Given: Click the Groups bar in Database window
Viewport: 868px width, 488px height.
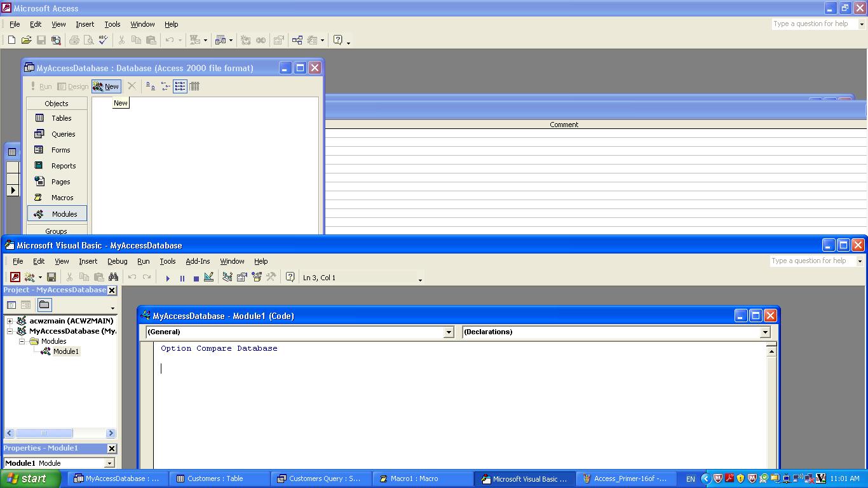Looking at the screenshot, I should (57, 231).
